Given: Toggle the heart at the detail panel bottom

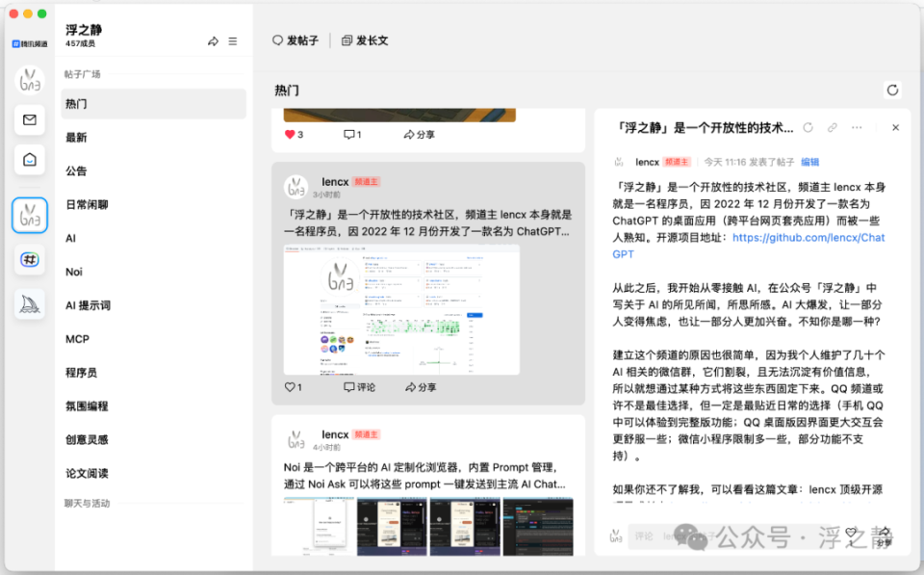Looking at the screenshot, I should 851,532.
